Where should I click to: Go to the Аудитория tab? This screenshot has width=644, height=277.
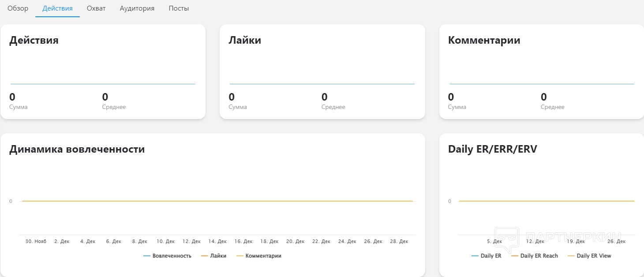tap(137, 8)
